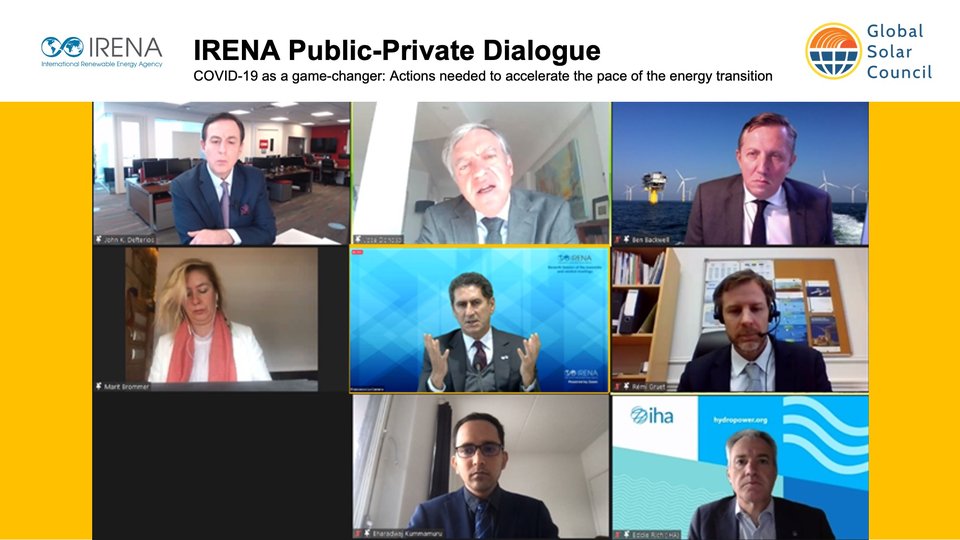
Task: Click the Global Solar Council text
Action: point(899,51)
